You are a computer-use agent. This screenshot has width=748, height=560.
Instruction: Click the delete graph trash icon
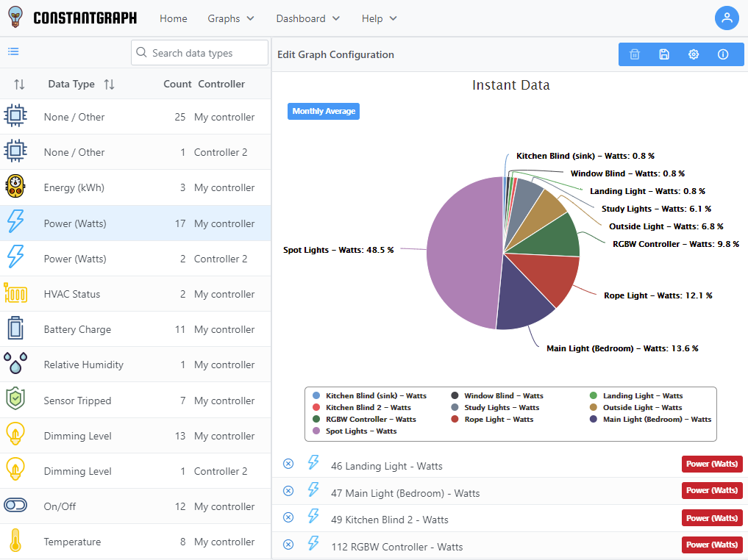point(634,54)
